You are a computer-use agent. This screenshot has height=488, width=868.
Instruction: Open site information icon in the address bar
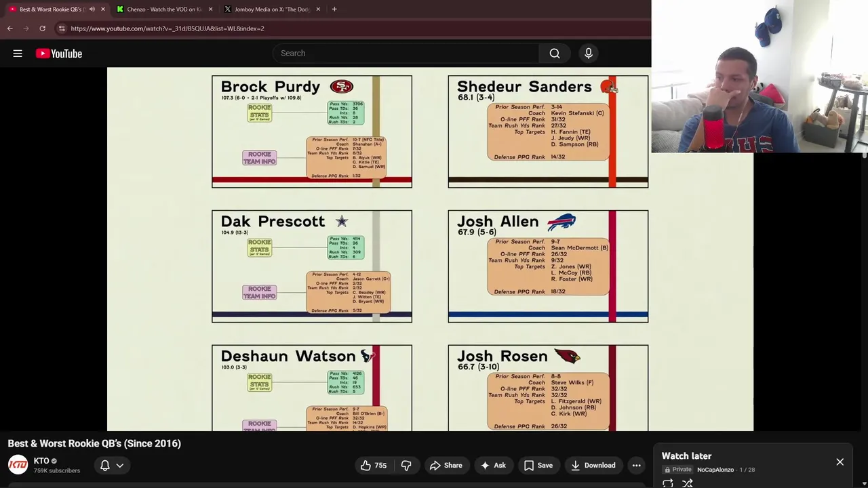click(62, 28)
